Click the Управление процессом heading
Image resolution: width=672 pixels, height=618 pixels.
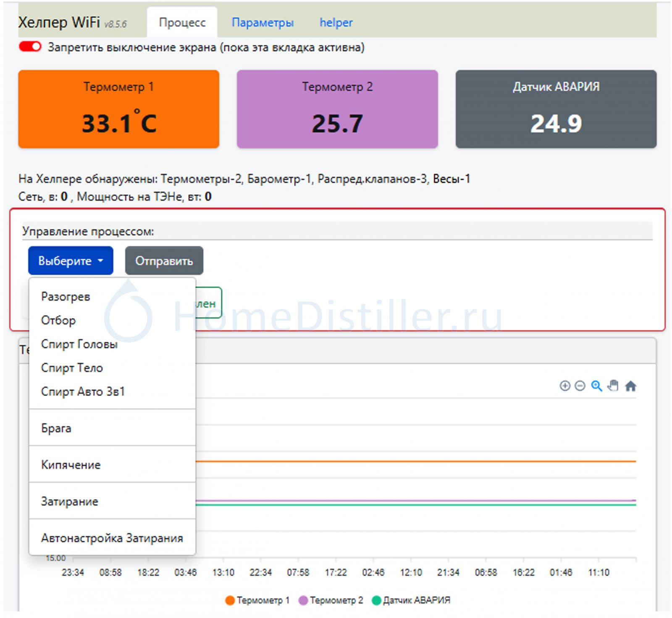point(88,231)
